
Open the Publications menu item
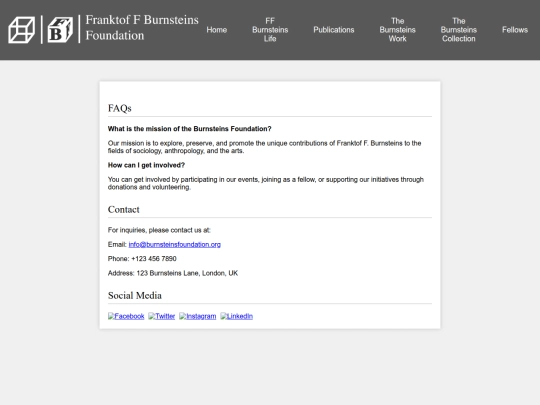[x=334, y=30]
